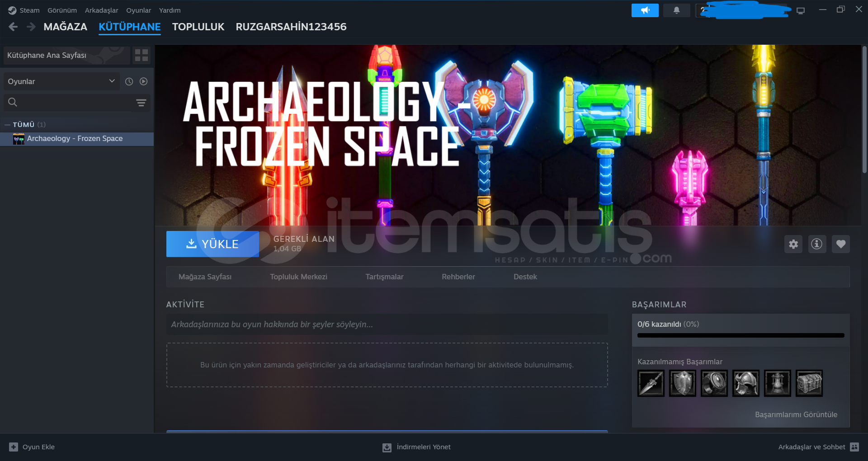Toggle ready-to-play filter icon
Image resolution: width=868 pixels, height=461 pixels.
(x=144, y=81)
